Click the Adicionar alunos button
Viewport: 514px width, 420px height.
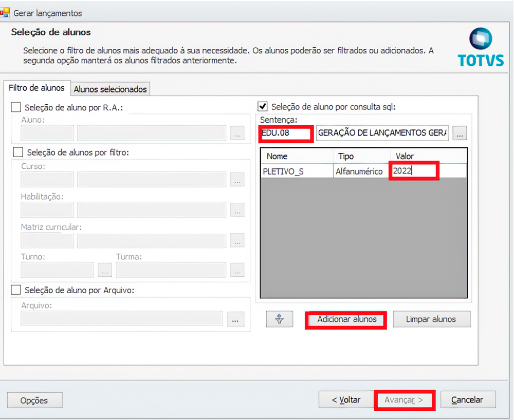click(346, 319)
